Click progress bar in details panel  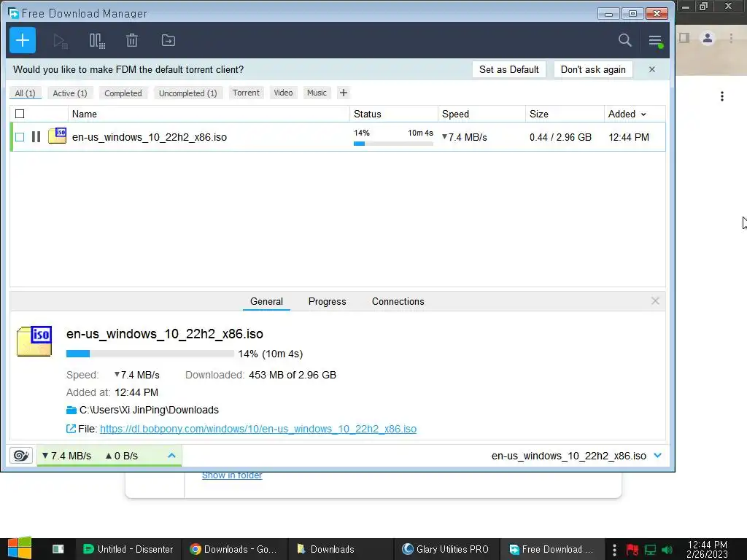[x=150, y=354]
